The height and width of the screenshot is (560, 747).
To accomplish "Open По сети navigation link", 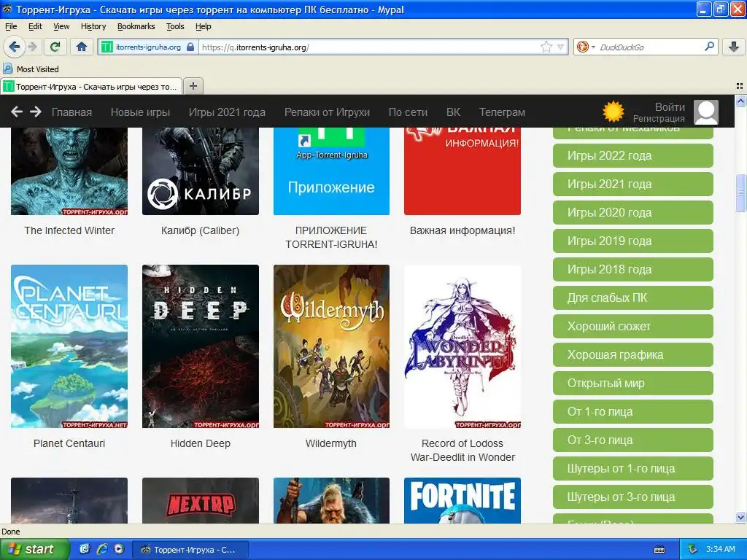I will point(408,112).
